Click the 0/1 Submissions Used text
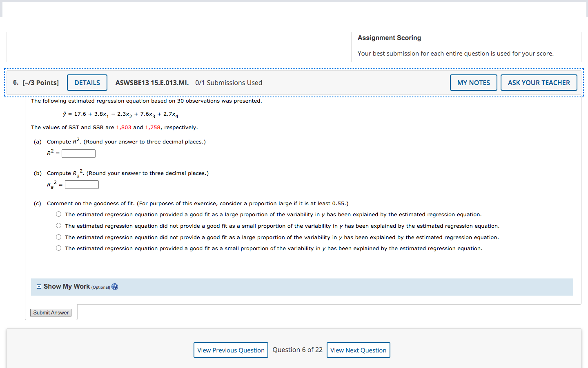 229,83
